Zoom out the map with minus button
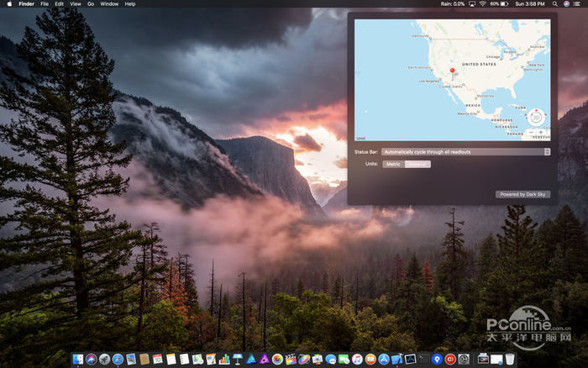Viewport: 588px width, 368px height. (532, 133)
